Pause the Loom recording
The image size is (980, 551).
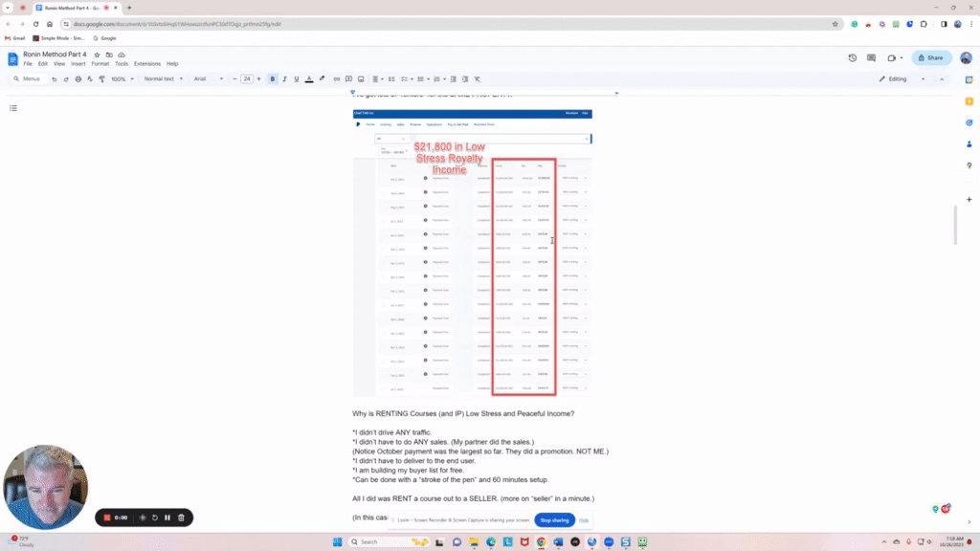(167, 518)
